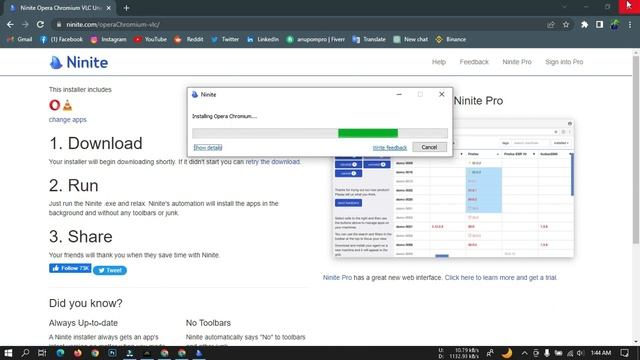This screenshot has width=640, height=360.
Task: Open the Binance bookmark
Action: (x=451, y=40)
